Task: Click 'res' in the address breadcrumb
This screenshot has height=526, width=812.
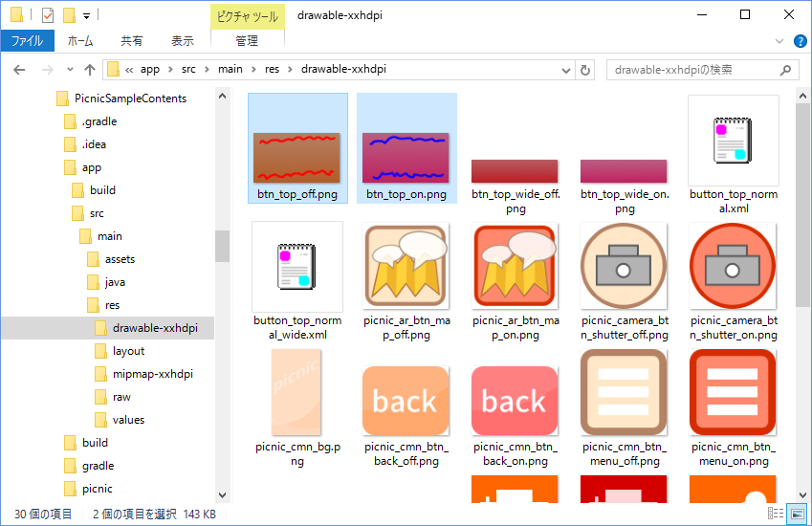Action: point(272,70)
